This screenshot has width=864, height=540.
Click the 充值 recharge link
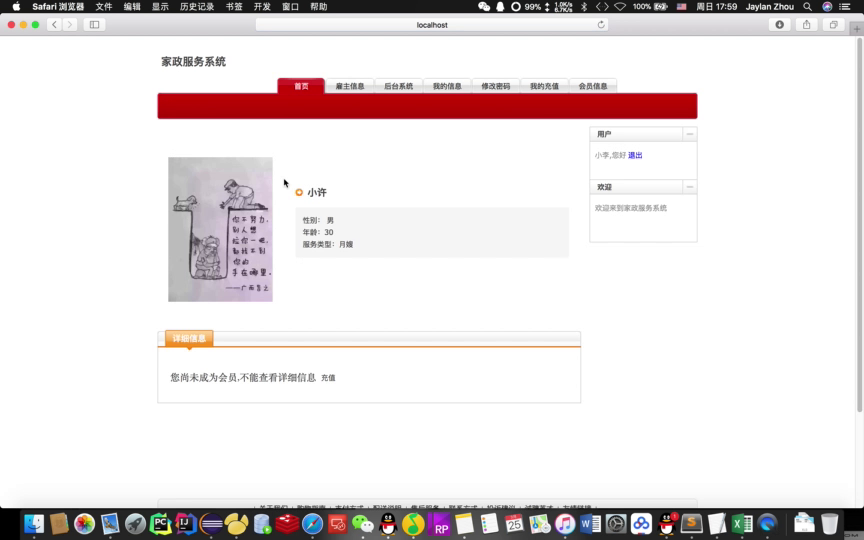click(x=328, y=377)
